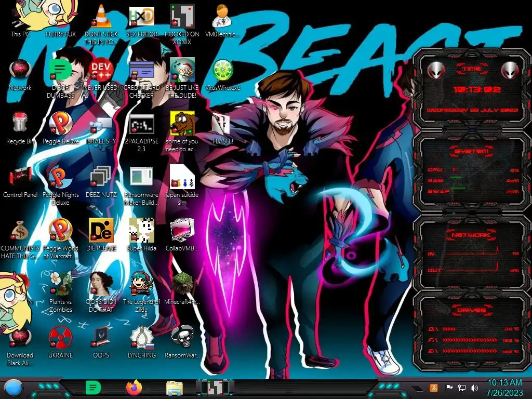
Task: Launch HOOKED ON XONIX desktop shortcut
Action: [x=182, y=24]
